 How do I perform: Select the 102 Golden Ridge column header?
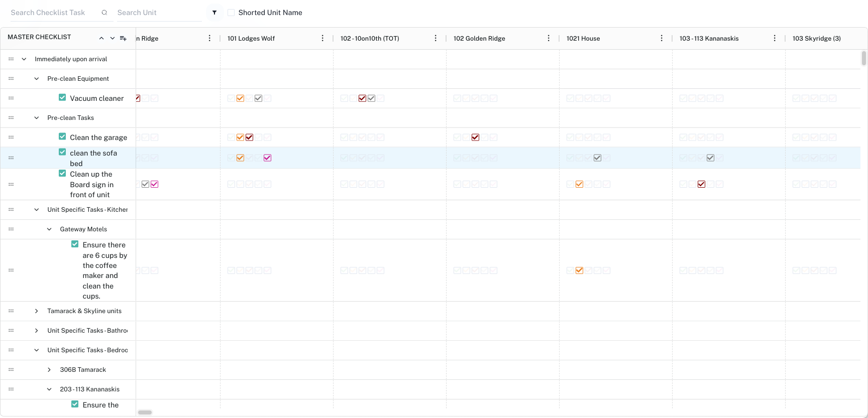[479, 39]
